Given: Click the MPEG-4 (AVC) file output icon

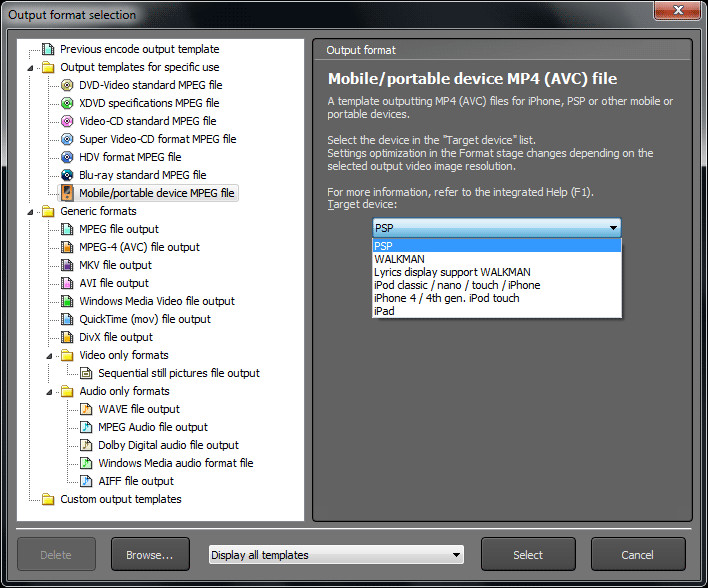Looking at the screenshot, I should tap(67, 247).
